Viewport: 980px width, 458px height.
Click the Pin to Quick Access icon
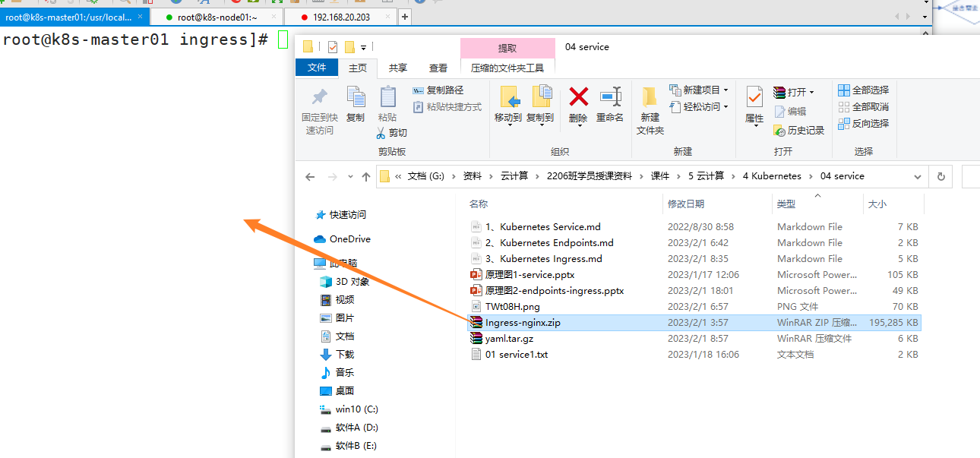[x=319, y=97]
